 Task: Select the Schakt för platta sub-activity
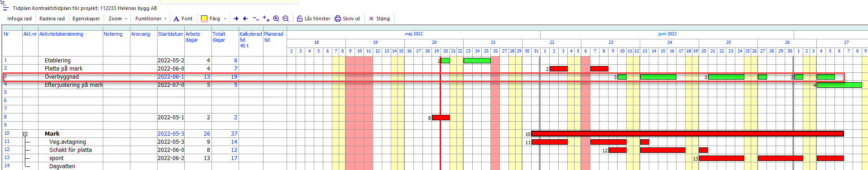pos(71,150)
